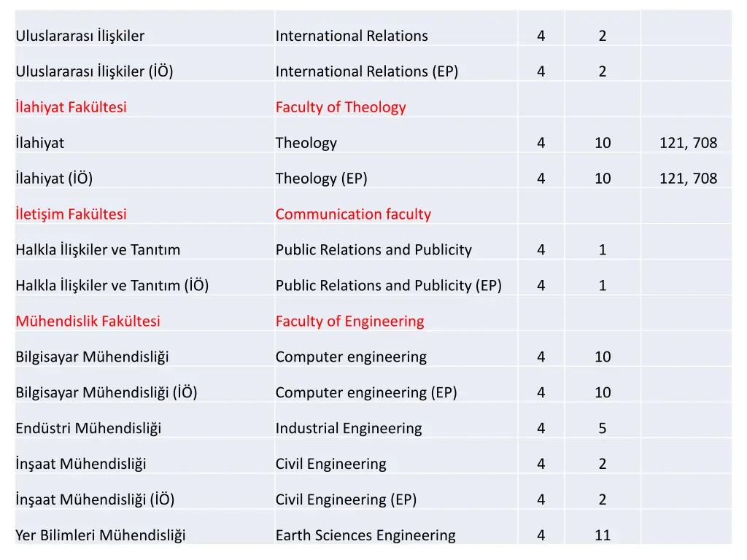The image size is (747, 560).
Task: Select the Computer engineering cell
Action: (x=351, y=357)
